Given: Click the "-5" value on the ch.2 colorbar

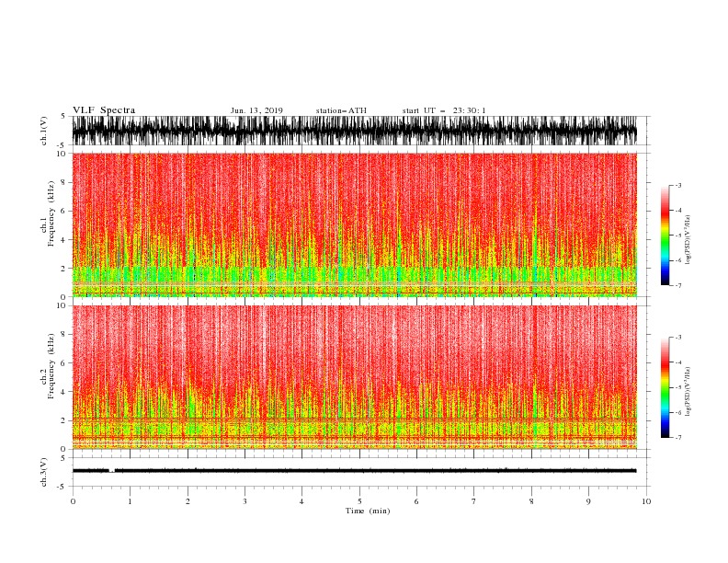Looking at the screenshot, I should click(678, 387).
